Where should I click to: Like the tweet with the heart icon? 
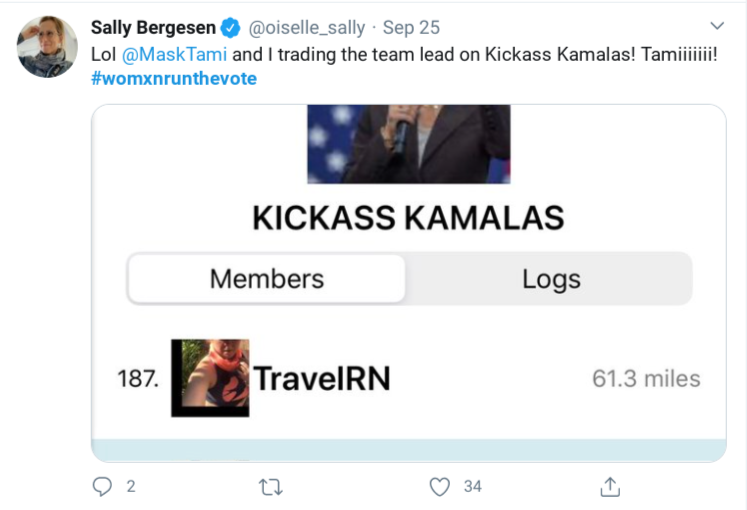(x=439, y=487)
